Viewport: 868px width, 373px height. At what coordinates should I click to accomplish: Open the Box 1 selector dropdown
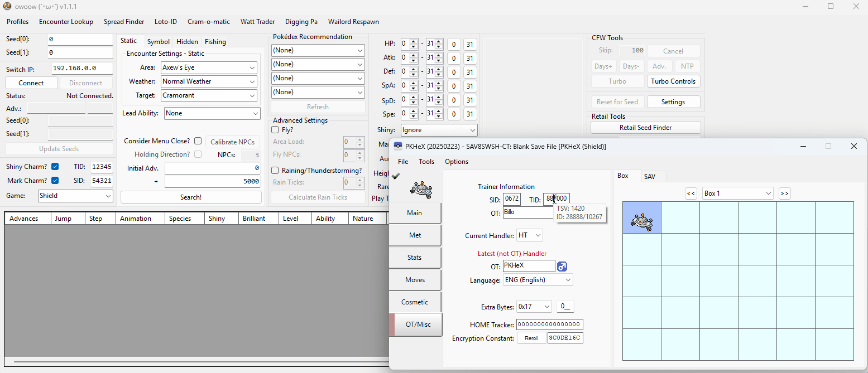(x=737, y=193)
